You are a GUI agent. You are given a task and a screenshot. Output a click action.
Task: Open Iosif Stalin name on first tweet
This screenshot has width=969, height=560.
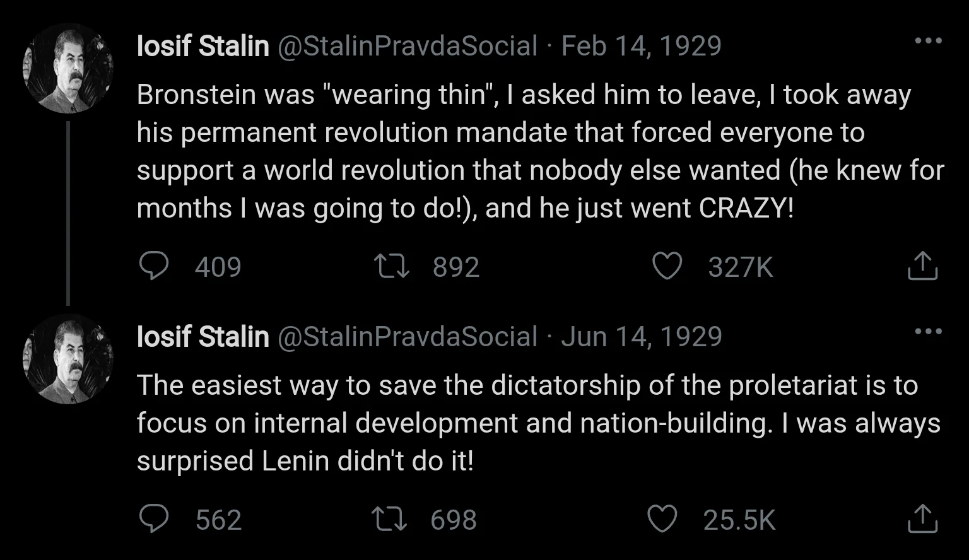(203, 46)
